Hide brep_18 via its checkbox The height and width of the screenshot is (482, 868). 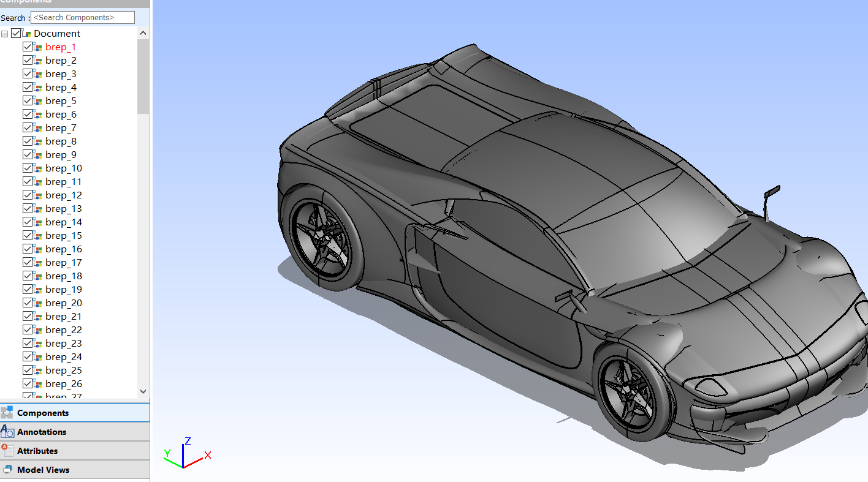(x=28, y=276)
